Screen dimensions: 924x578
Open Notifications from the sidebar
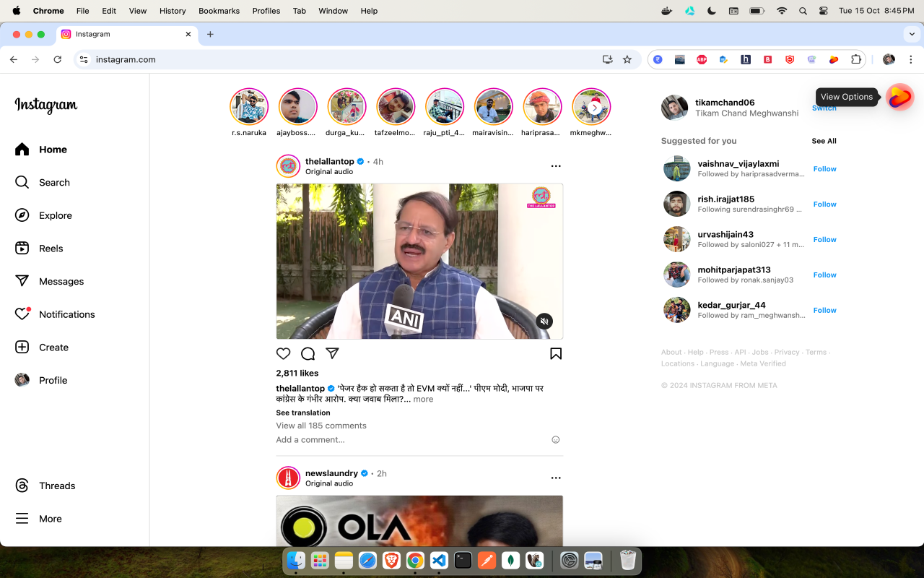66,314
